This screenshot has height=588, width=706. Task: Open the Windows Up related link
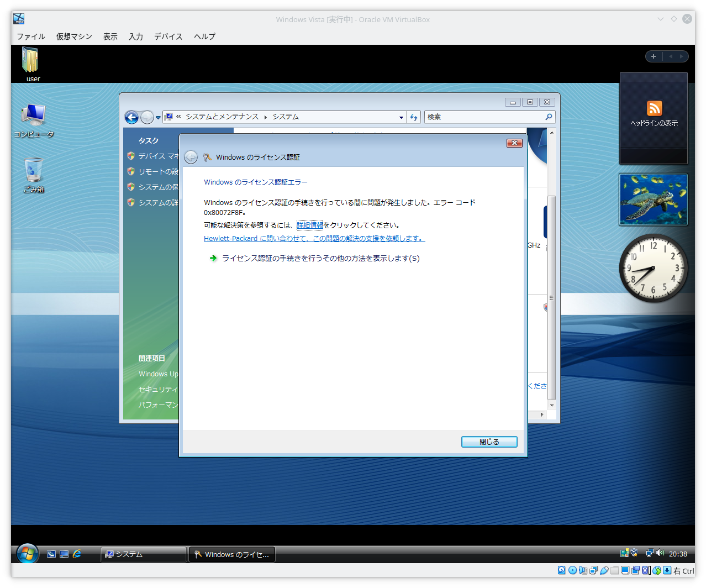pos(159,374)
